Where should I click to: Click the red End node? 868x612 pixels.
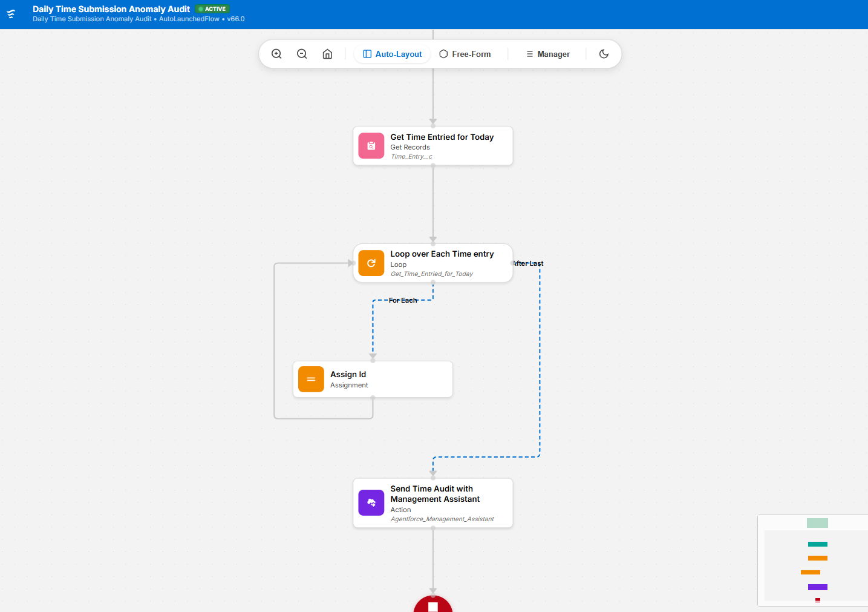[433, 604]
